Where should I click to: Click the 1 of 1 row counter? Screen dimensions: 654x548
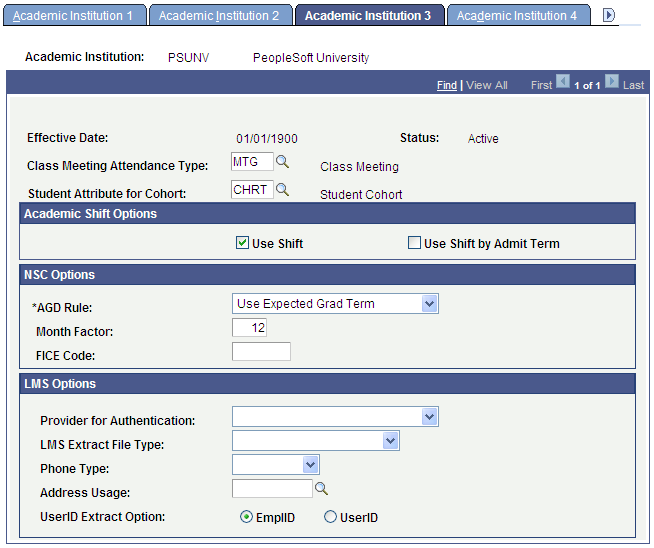pos(587,85)
